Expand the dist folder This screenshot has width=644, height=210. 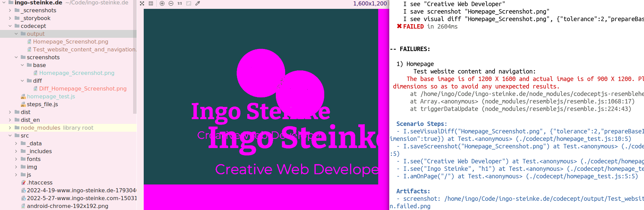10,112
